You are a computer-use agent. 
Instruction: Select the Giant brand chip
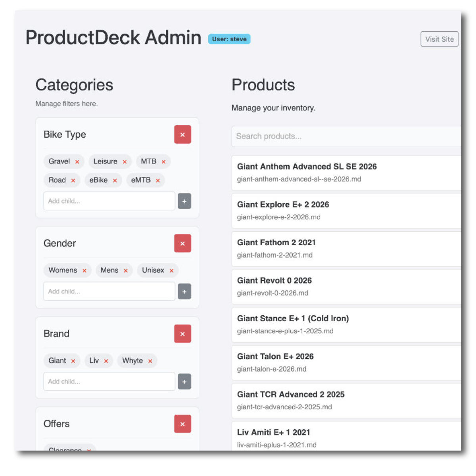point(58,361)
